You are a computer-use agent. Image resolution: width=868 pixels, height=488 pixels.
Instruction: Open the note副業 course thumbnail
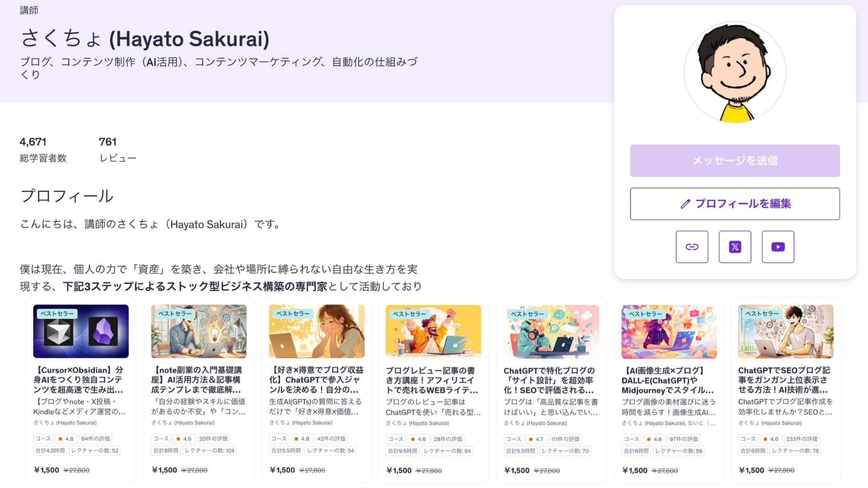pyautogui.click(x=199, y=331)
